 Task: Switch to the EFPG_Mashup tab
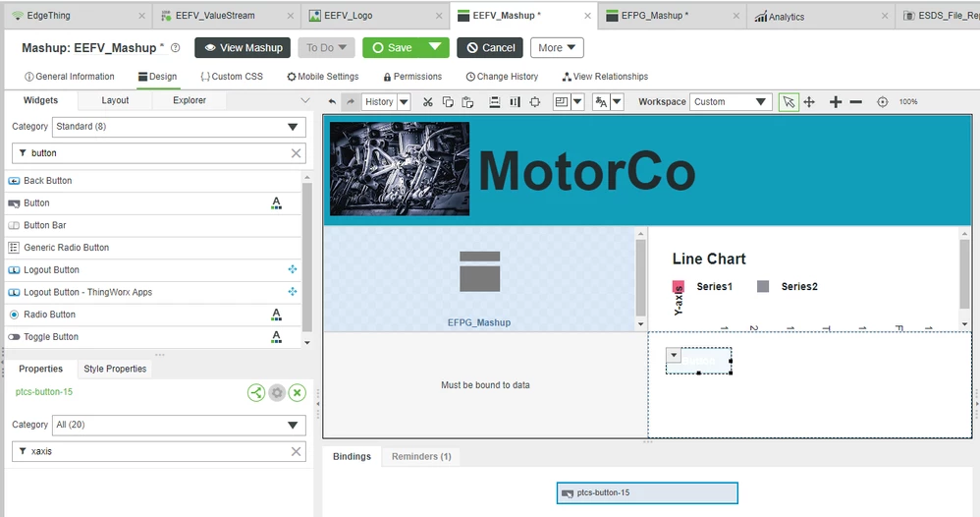click(672, 16)
